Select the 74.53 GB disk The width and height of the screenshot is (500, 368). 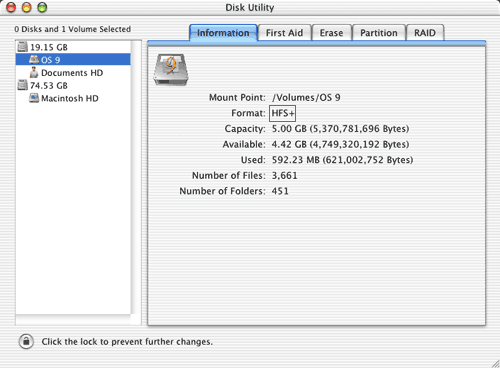[73, 85]
